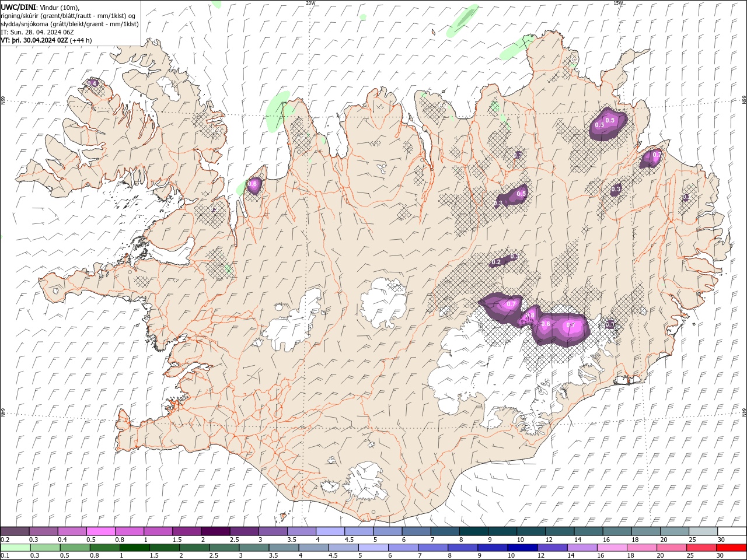Click the lower legend swatch between 4 and 4.5
This screenshot has width=747, height=560.
tap(313, 548)
